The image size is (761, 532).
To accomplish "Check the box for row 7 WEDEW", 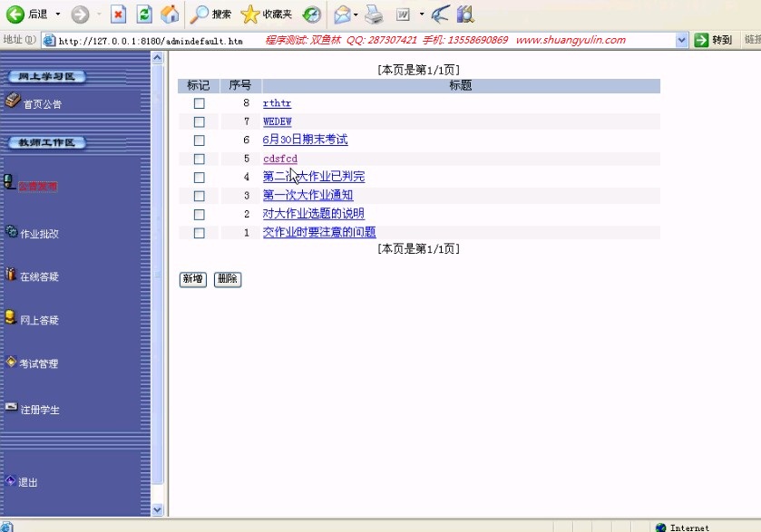I will click(x=199, y=121).
